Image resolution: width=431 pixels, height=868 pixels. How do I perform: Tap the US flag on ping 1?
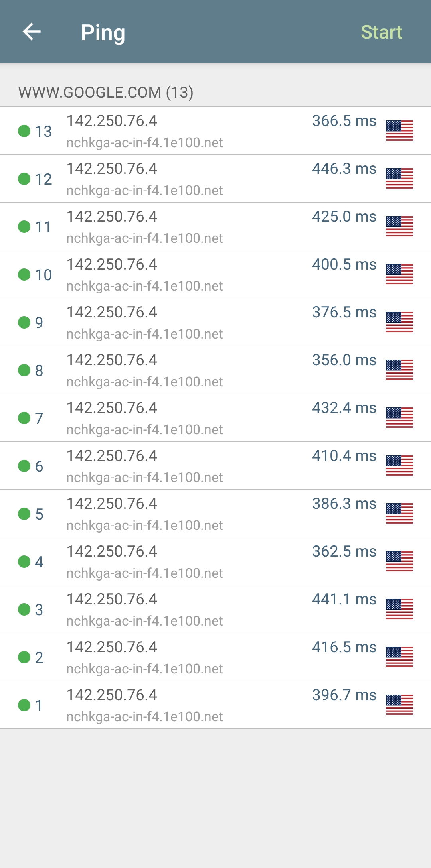(399, 705)
